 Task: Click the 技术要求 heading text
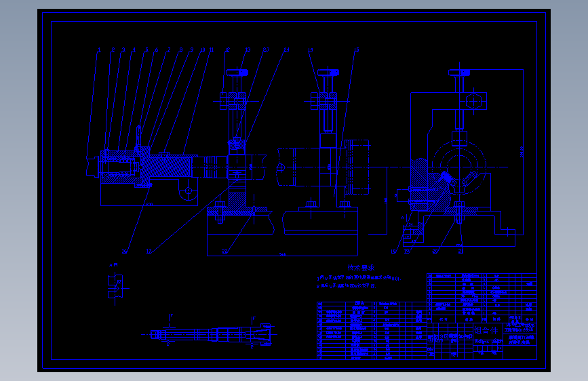[361, 268]
